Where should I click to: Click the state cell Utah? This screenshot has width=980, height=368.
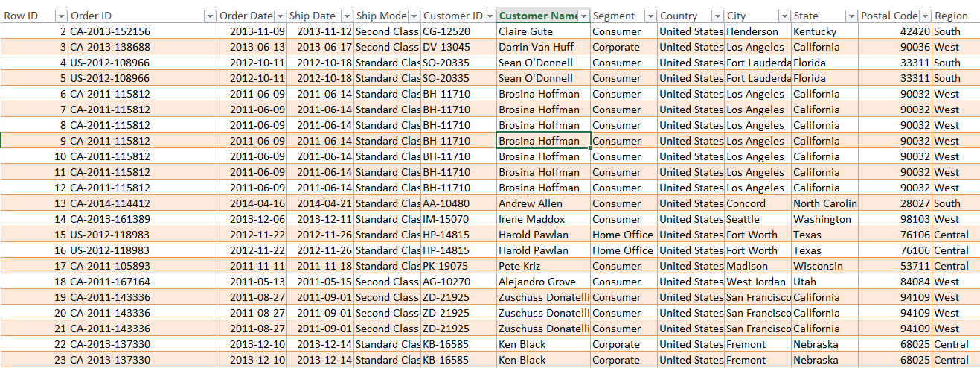[824, 282]
